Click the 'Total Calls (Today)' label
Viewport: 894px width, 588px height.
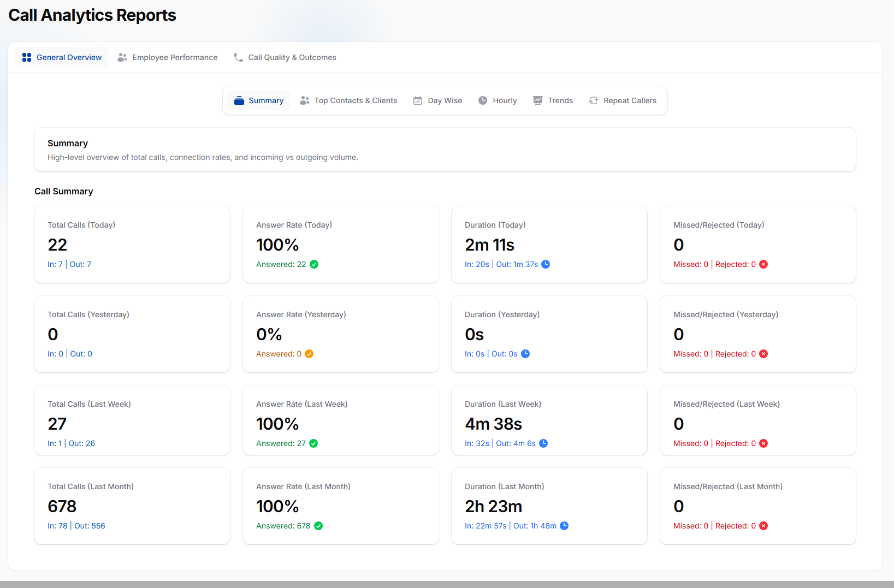point(81,225)
